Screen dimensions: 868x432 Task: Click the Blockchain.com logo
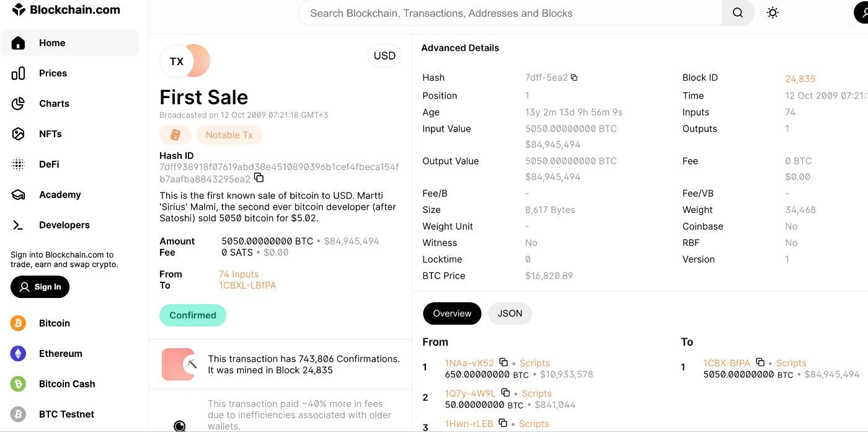[x=66, y=9]
